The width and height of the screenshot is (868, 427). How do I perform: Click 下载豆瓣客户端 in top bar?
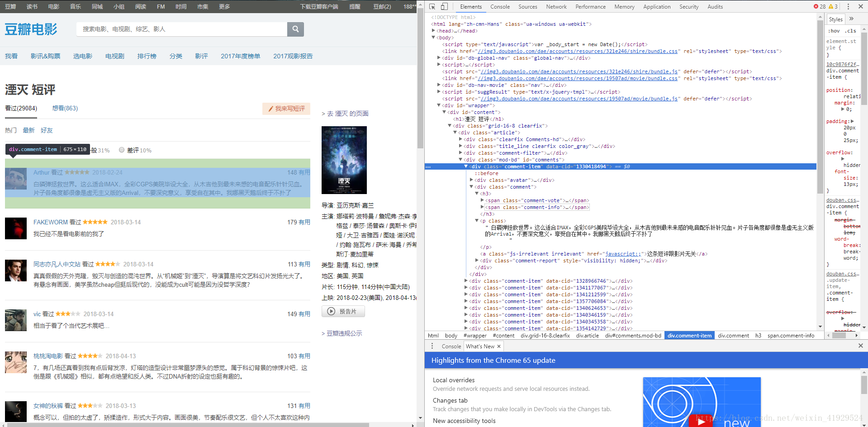(319, 6)
